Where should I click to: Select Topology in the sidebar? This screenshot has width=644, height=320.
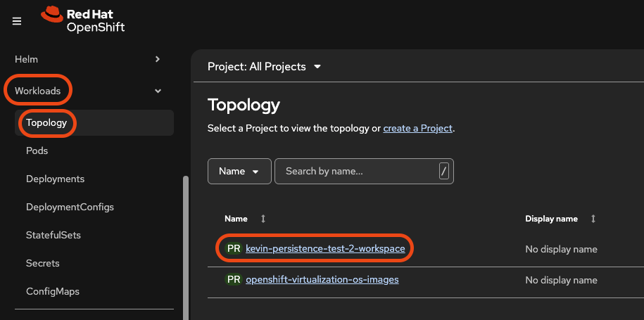pos(94,122)
